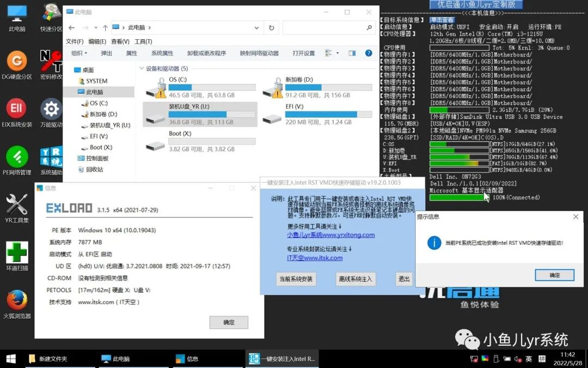The width and height of the screenshot is (588, 368).
Task: Click 单击查看 target system info
Action: pos(442,20)
